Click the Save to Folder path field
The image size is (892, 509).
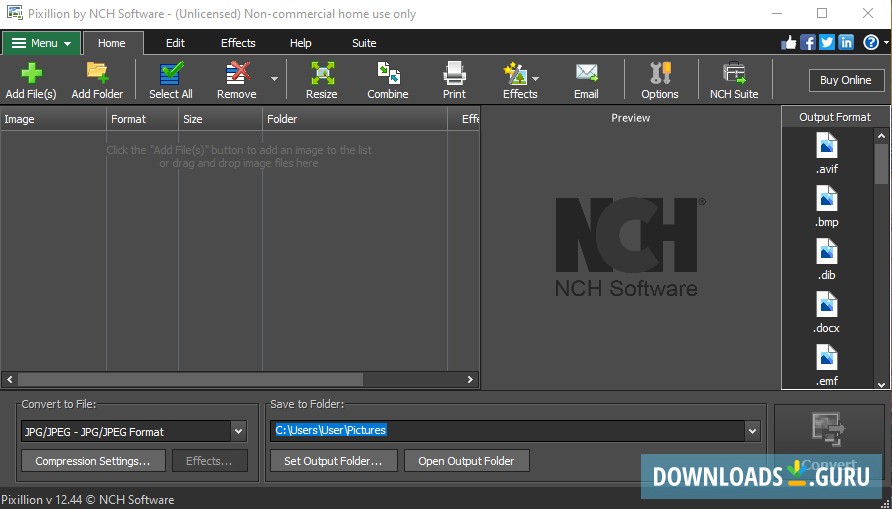pos(507,431)
